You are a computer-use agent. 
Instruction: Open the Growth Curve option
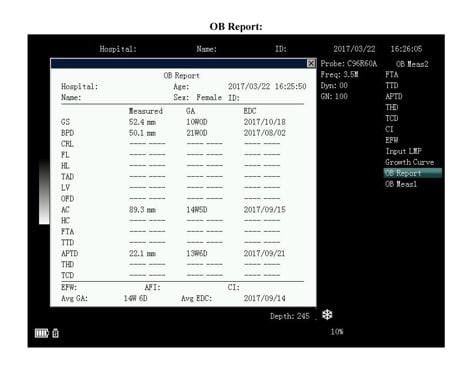(409, 162)
